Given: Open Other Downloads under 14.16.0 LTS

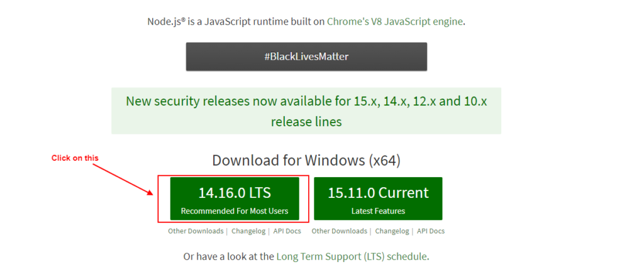Looking at the screenshot, I should click(x=196, y=231).
